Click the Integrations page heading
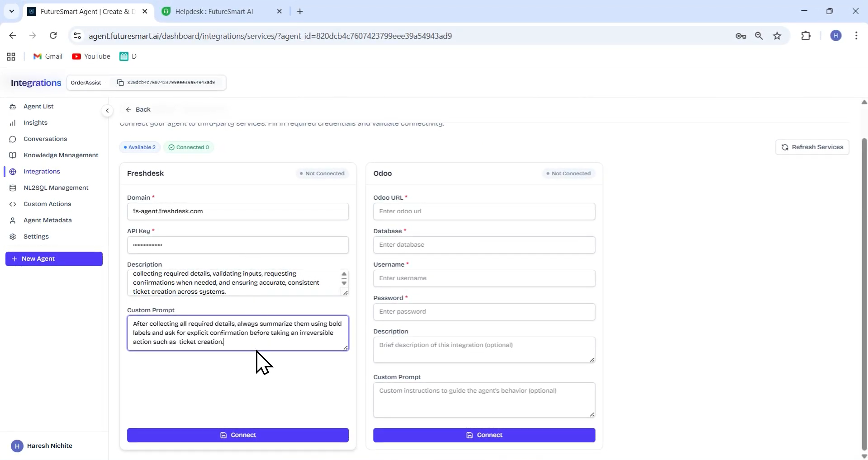868x460 pixels. click(36, 83)
